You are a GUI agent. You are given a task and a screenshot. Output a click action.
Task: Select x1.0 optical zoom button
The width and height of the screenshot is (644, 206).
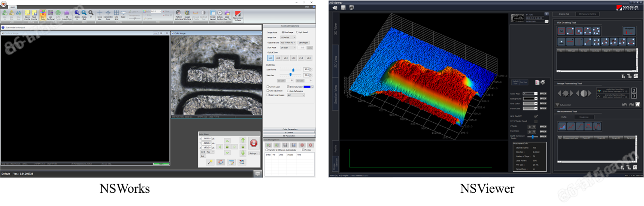click(x=270, y=58)
